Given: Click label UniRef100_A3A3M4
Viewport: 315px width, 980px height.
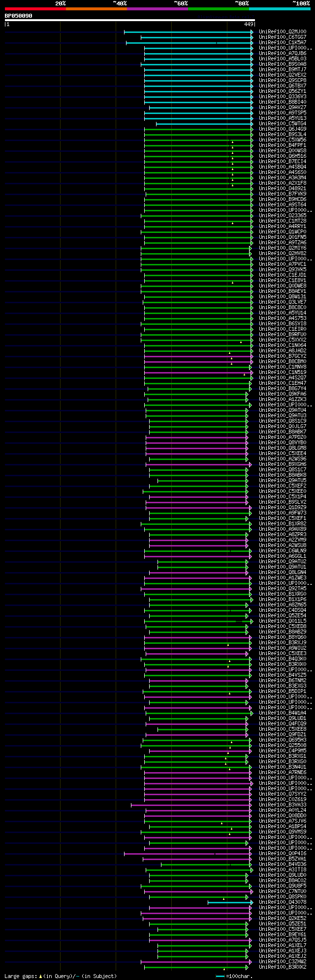Looking at the screenshot, I should 283,177.
